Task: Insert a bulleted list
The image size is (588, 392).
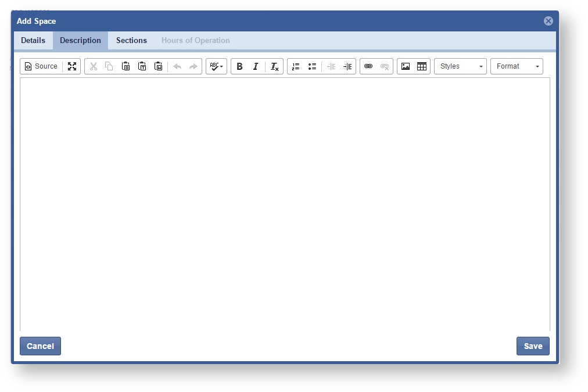Action: pyautogui.click(x=312, y=66)
